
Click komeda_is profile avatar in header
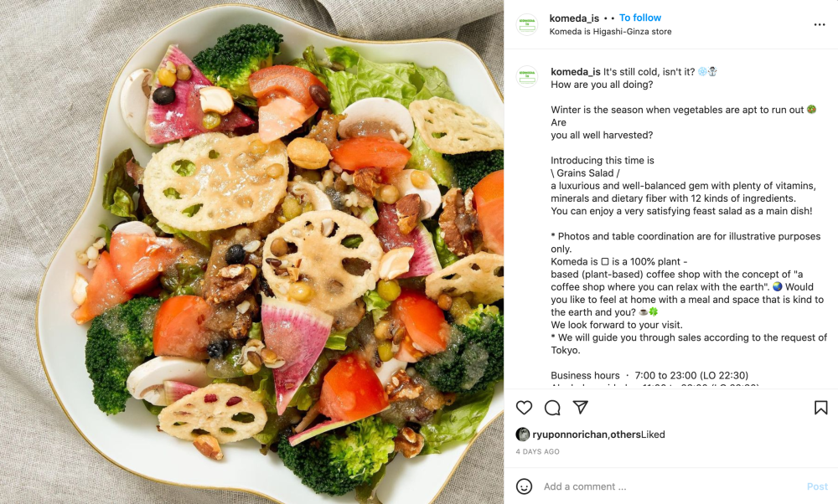tap(526, 24)
